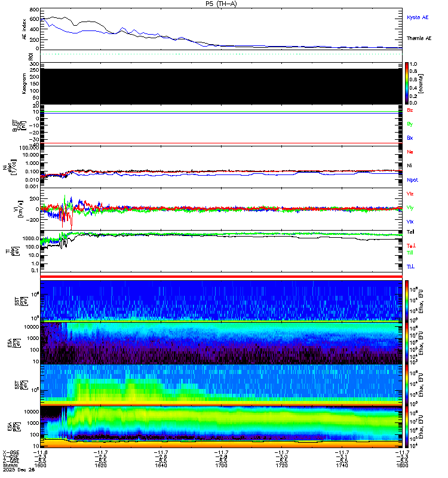Click the B_FIT GSE axis label
The height and width of the screenshot is (478, 448).
pyautogui.click(x=19, y=125)
